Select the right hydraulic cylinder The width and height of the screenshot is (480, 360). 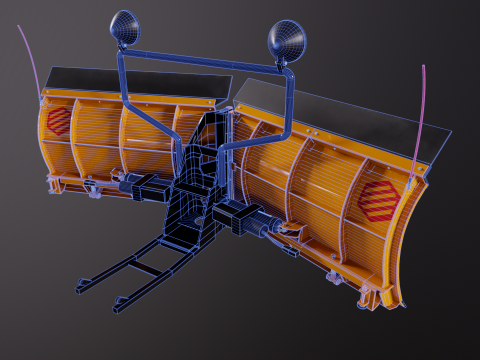coord(248,218)
